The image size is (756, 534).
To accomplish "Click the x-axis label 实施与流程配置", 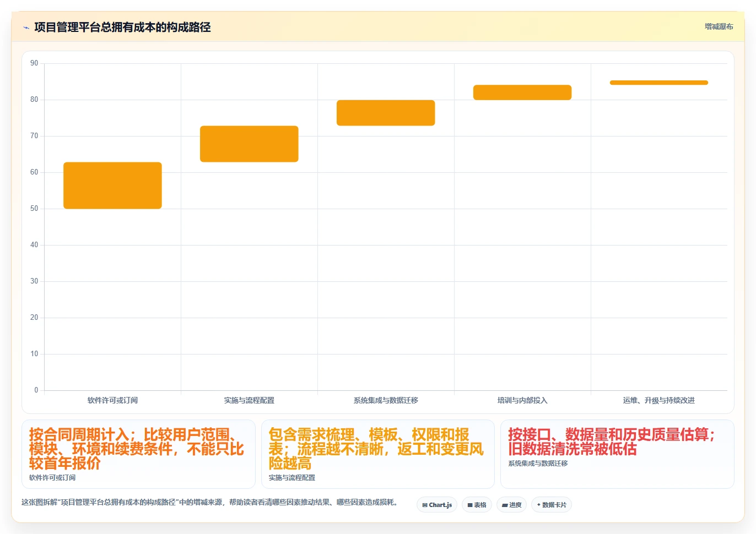I will pyautogui.click(x=249, y=400).
